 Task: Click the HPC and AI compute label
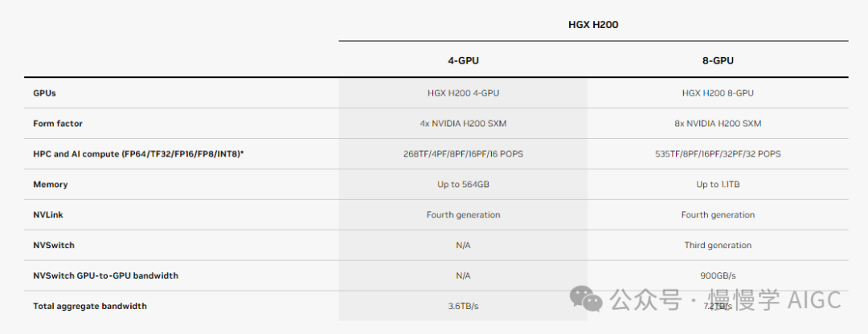tap(138, 154)
